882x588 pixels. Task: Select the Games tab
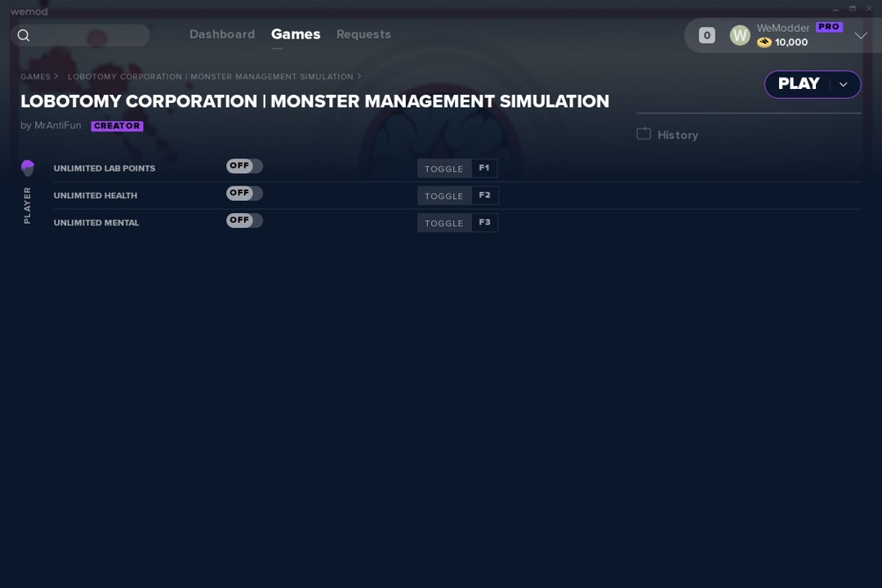296,34
